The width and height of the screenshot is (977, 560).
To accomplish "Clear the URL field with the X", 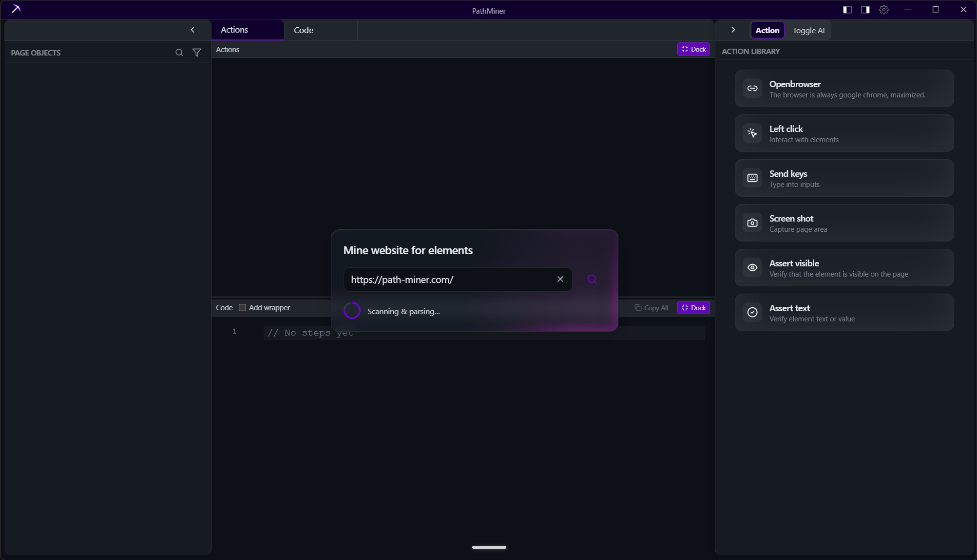I will 560,279.
